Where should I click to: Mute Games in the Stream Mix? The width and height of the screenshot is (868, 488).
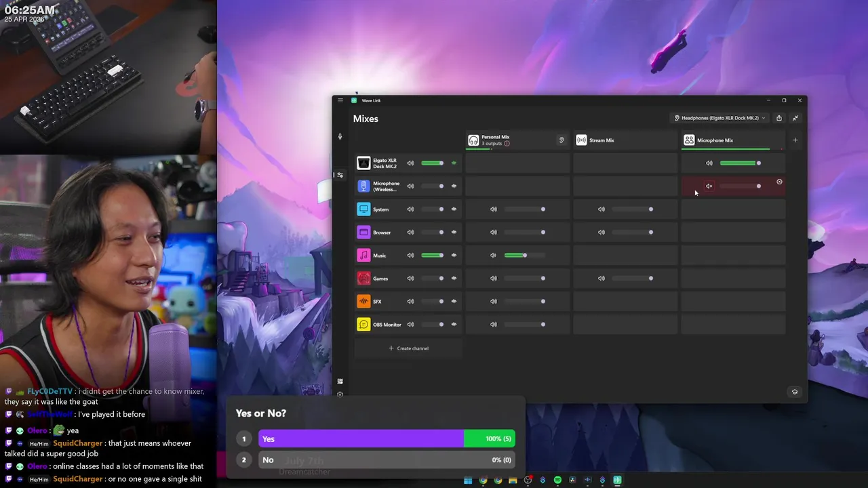[x=601, y=279]
